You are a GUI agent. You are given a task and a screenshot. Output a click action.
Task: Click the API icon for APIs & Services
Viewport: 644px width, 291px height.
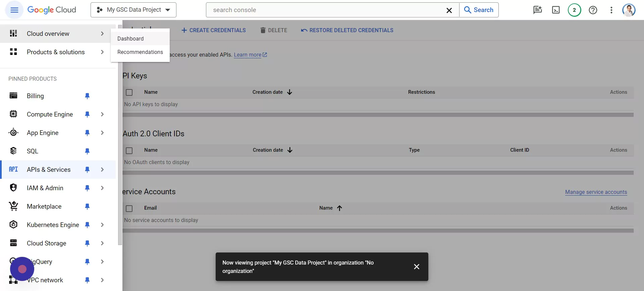click(13, 169)
